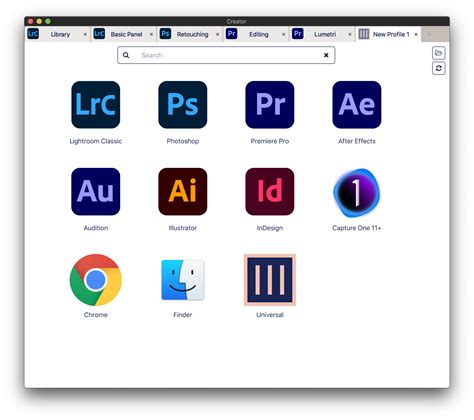Clear the search field with X
This screenshot has width=474, height=420.
326,55
